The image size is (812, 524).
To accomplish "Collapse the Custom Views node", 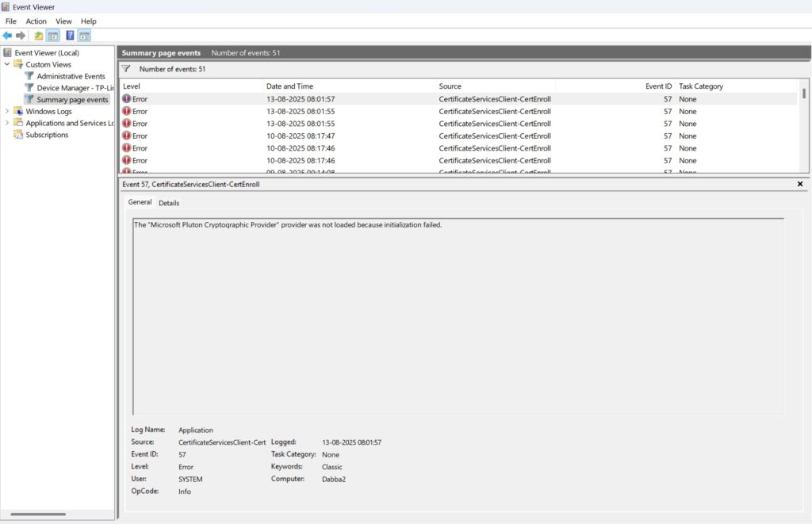I will tap(7, 64).
